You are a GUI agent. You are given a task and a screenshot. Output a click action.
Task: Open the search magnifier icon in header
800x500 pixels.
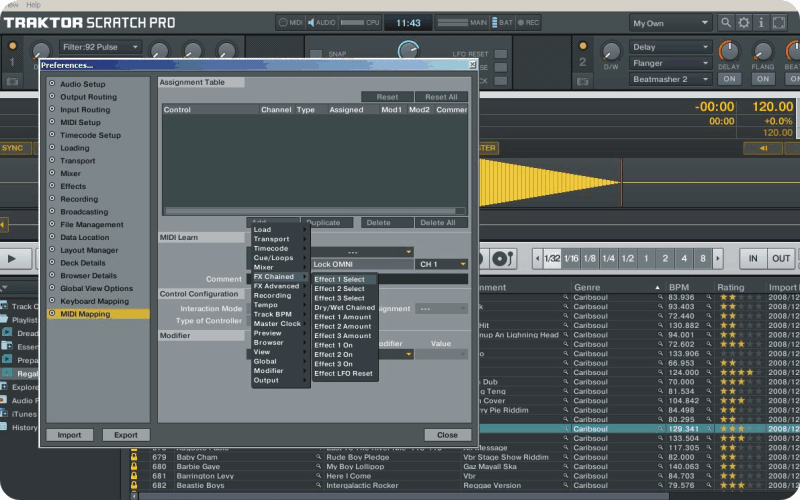pos(724,22)
